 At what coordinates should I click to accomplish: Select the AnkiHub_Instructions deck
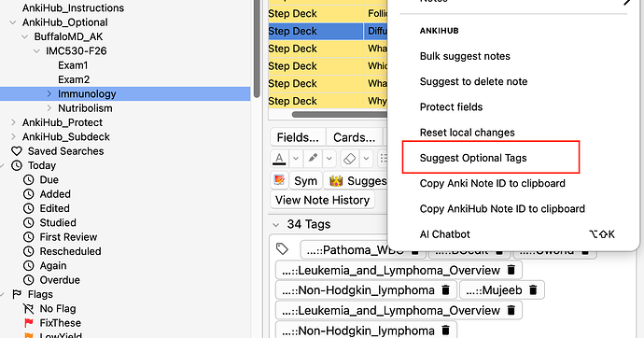pyautogui.click(x=73, y=7)
